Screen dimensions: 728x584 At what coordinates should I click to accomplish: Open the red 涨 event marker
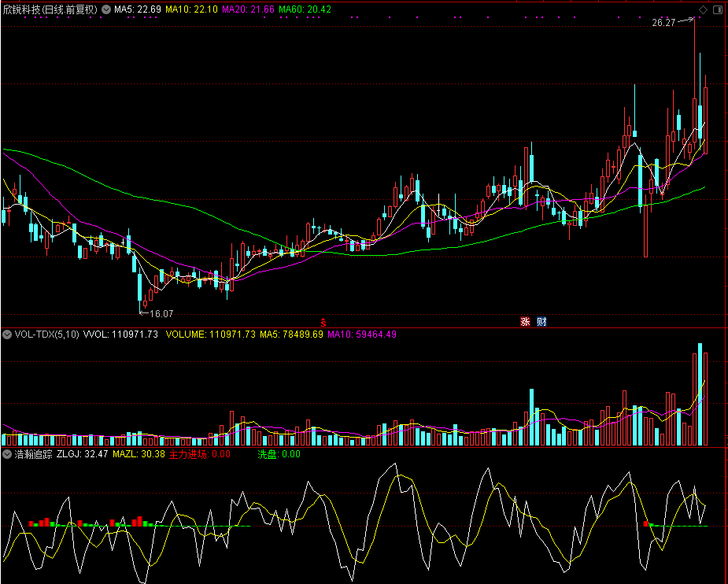coord(525,322)
